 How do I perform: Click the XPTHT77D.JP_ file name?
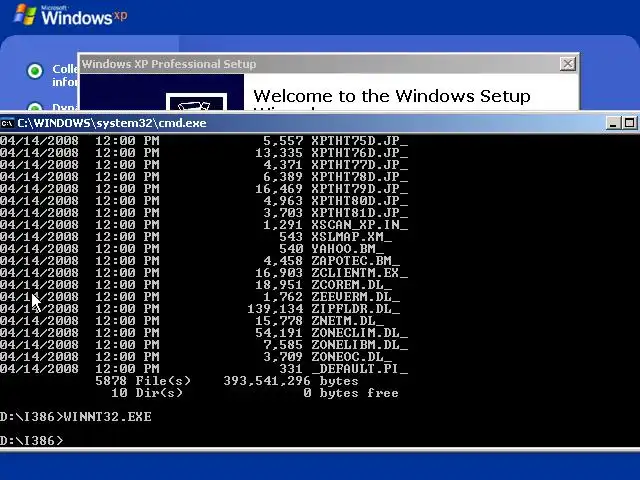click(360, 165)
